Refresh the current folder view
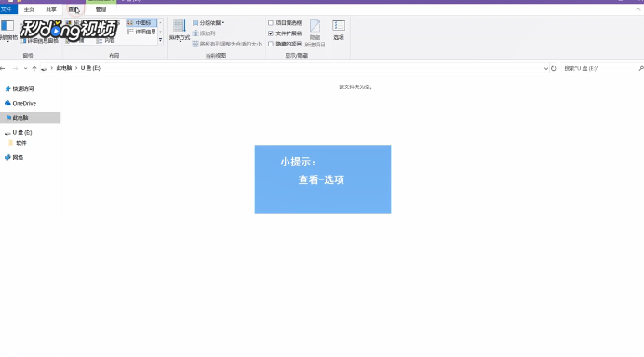 553,68
